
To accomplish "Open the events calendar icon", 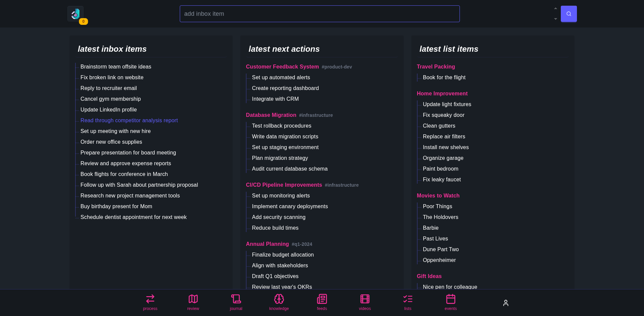I will (450, 302).
